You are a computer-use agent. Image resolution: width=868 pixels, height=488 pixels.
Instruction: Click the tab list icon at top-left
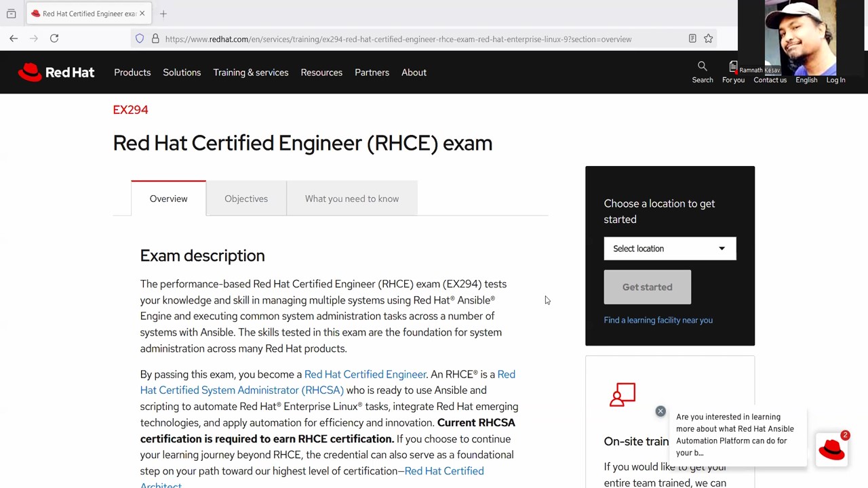[x=11, y=14]
